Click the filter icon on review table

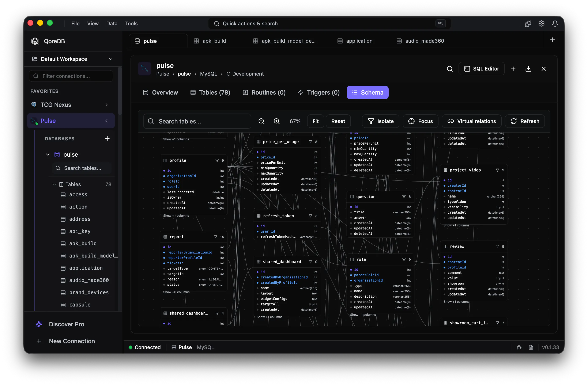click(x=497, y=247)
